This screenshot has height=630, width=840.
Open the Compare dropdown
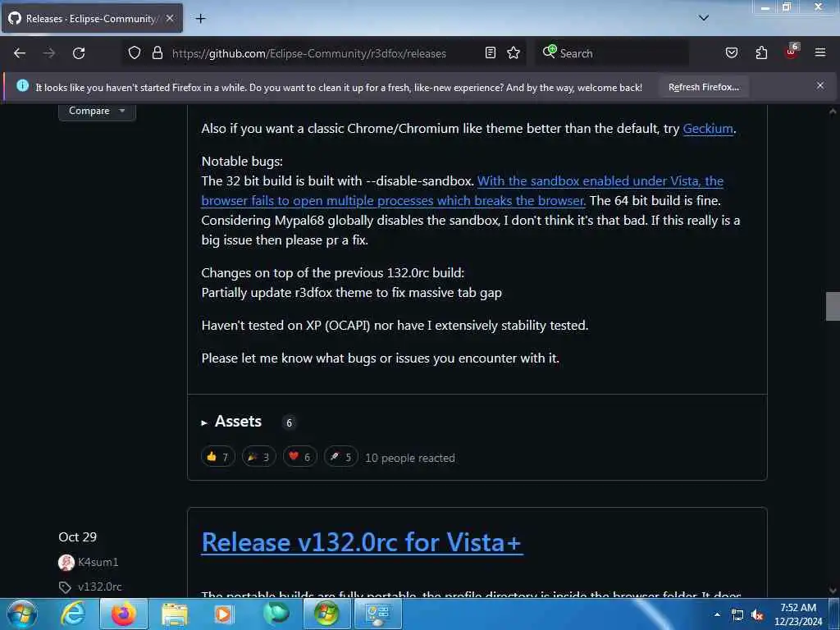(97, 111)
